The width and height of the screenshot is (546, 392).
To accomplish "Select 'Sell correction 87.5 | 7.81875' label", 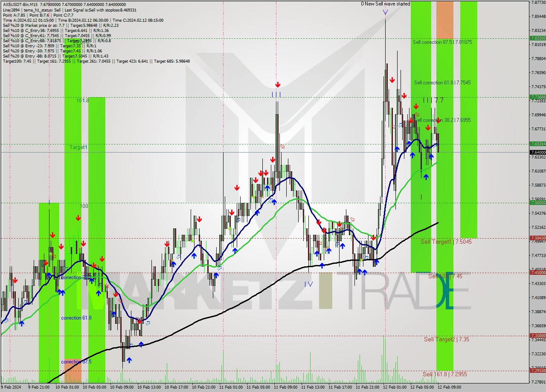I will point(442,42).
